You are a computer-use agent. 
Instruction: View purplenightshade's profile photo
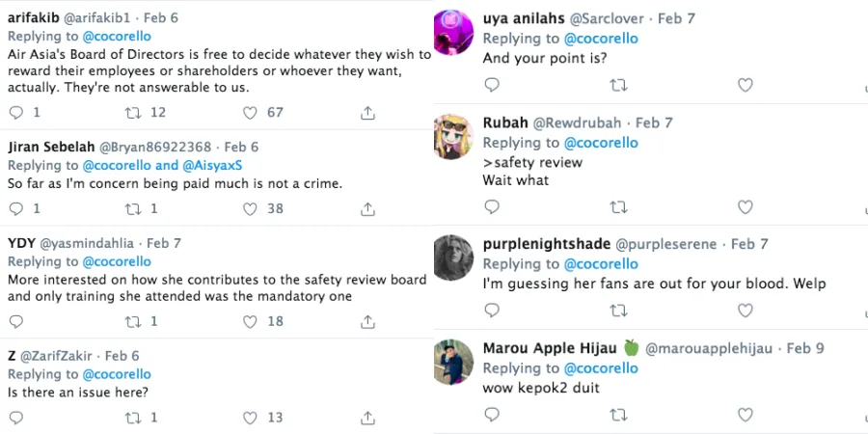(x=452, y=258)
